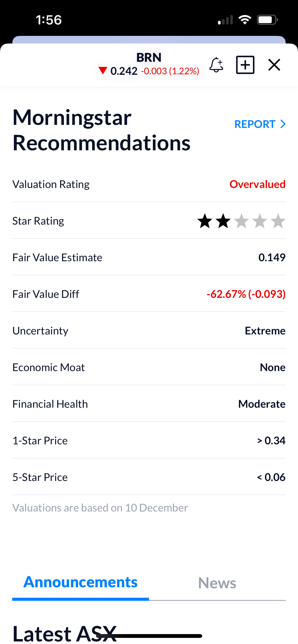The width and height of the screenshot is (298, 644).
Task: Tap the Extreme uncertainty value
Action: 265,331
